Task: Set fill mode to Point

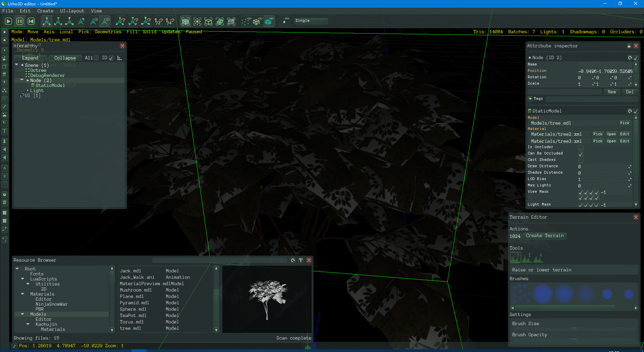Action: pos(246,21)
